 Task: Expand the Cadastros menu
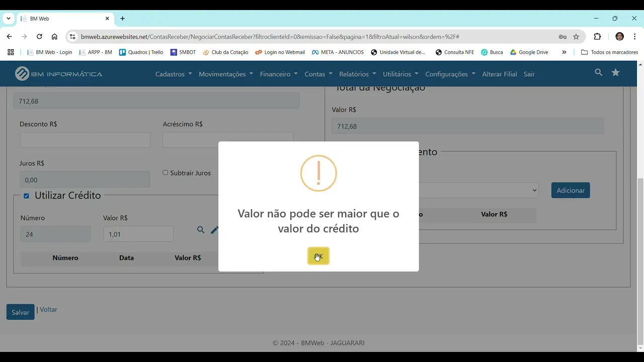(174, 74)
